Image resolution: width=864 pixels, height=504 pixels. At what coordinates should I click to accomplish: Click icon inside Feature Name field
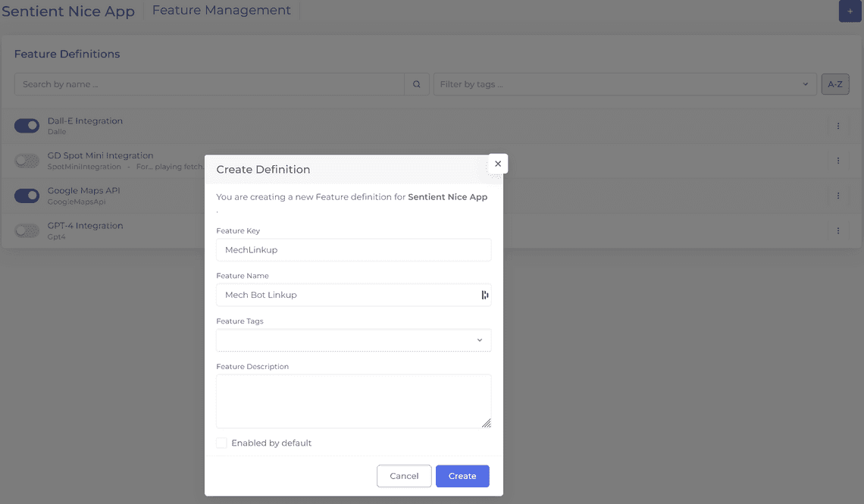click(484, 295)
